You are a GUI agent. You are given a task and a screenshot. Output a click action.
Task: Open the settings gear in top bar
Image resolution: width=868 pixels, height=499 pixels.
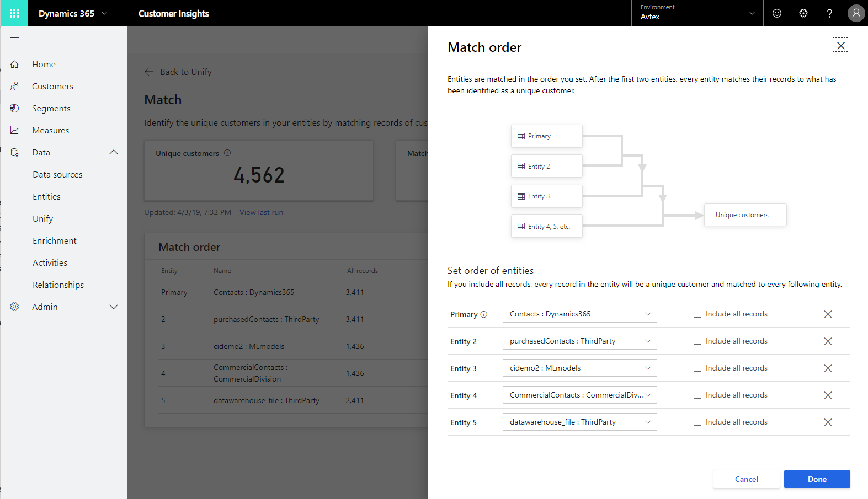803,13
